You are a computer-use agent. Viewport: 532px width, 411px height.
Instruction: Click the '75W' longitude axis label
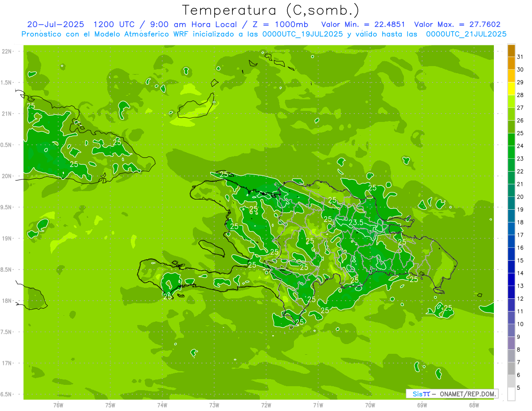pos(110,405)
